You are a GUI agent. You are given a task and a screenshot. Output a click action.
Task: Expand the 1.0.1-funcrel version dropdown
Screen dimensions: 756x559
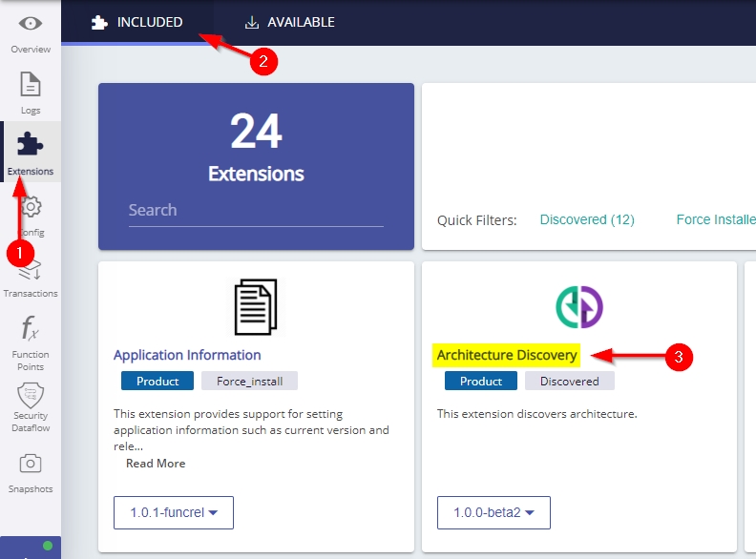pyautogui.click(x=174, y=512)
